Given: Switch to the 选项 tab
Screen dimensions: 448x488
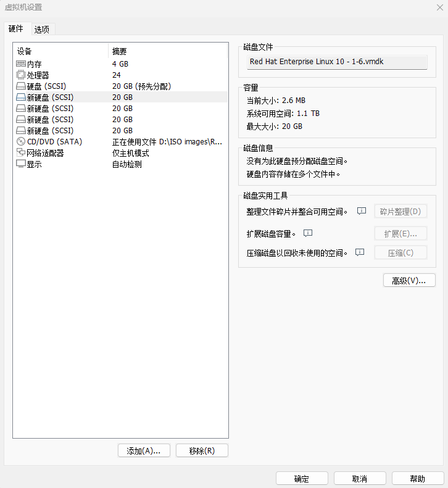Looking at the screenshot, I should 42,29.
